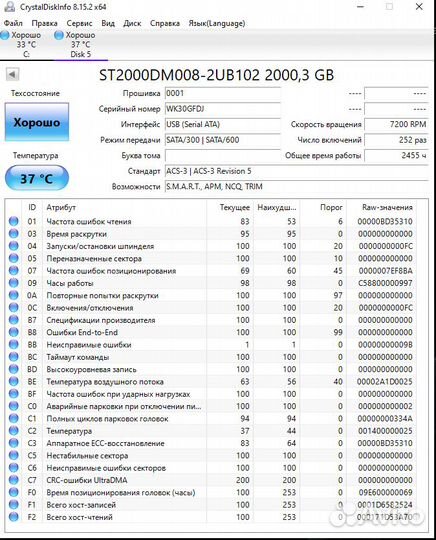The width and height of the screenshot is (436, 540).
Task: Click status icon for Всего хост-чтений
Action: 14,517
